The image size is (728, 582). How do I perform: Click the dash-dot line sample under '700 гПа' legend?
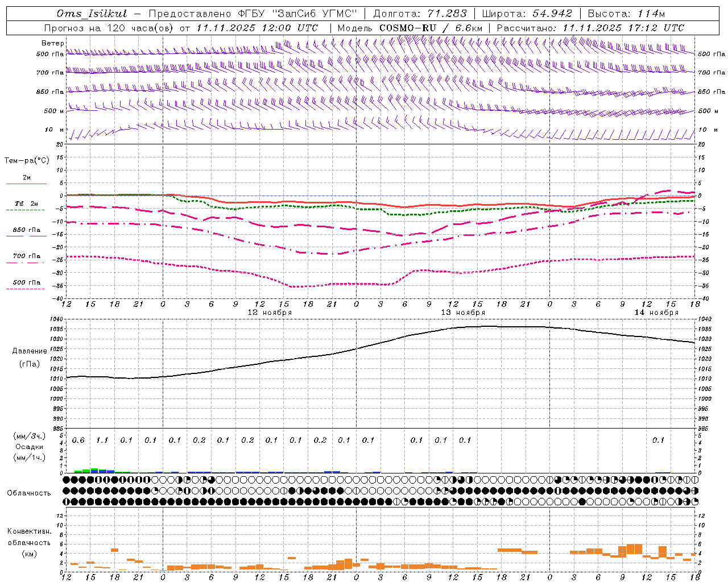26,263
